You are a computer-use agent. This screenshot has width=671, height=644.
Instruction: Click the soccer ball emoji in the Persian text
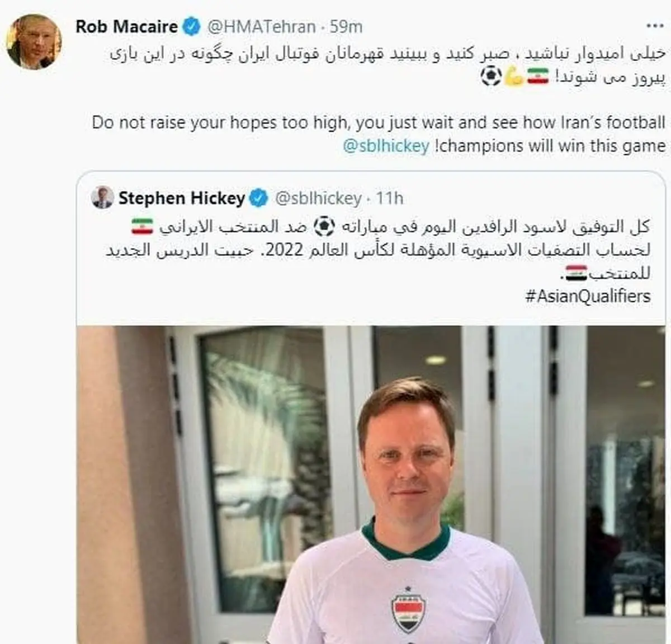[x=491, y=77]
